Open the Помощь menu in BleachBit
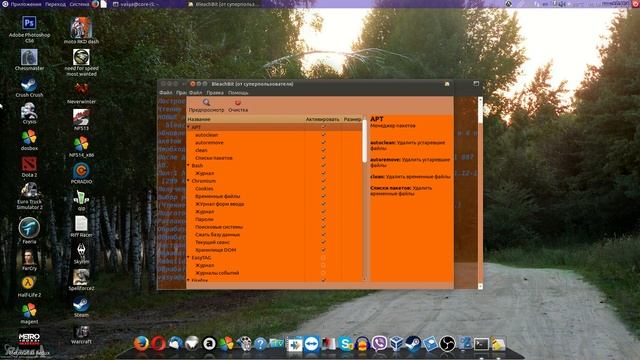Screen dimensions: 640x360 coord(238,93)
